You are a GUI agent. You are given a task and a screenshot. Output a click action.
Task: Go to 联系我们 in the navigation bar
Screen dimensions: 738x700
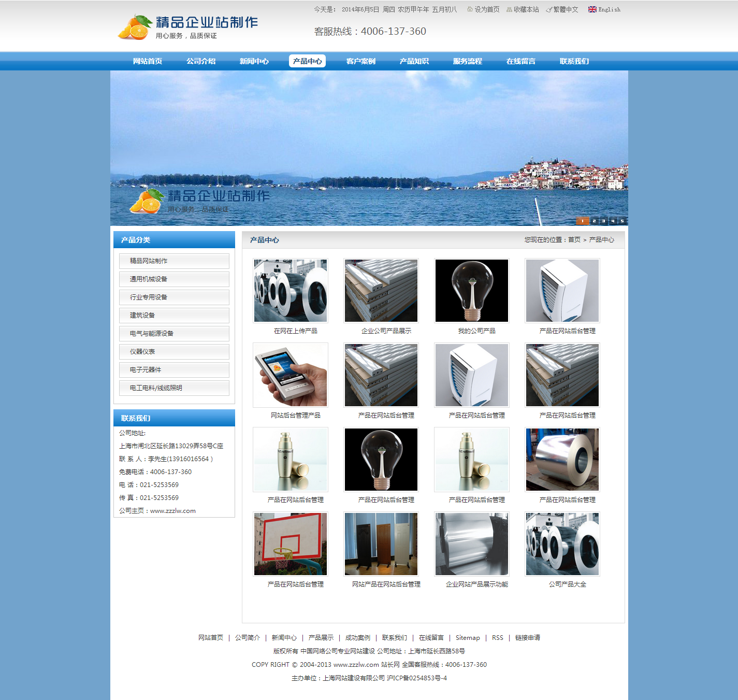coord(574,61)
